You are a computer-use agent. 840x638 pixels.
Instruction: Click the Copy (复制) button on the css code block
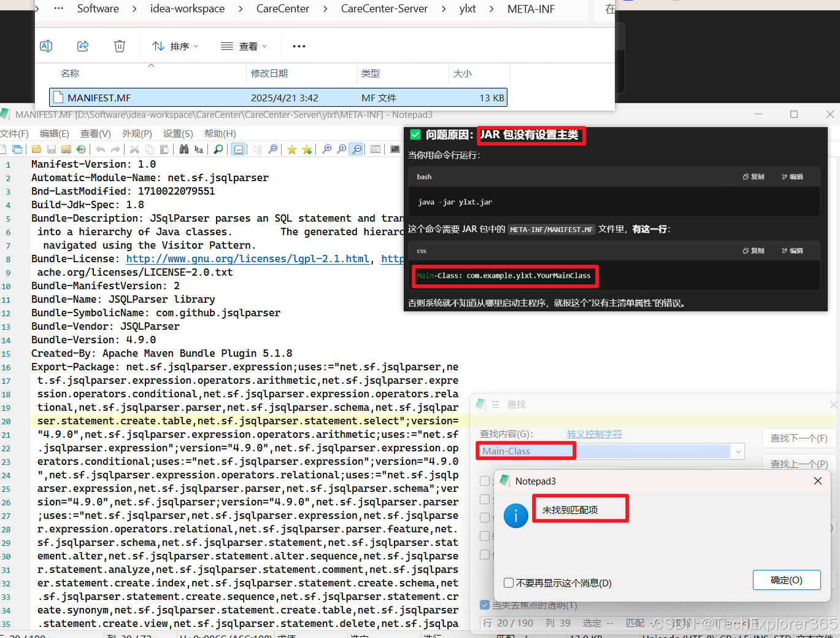[x=753, y=251]
